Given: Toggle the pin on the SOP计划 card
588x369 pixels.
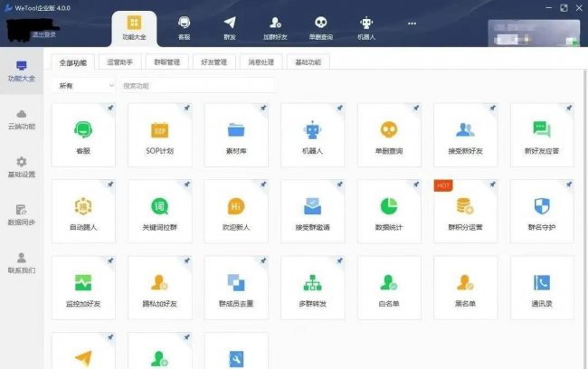Looking at the screenshot, I should 186,108.
